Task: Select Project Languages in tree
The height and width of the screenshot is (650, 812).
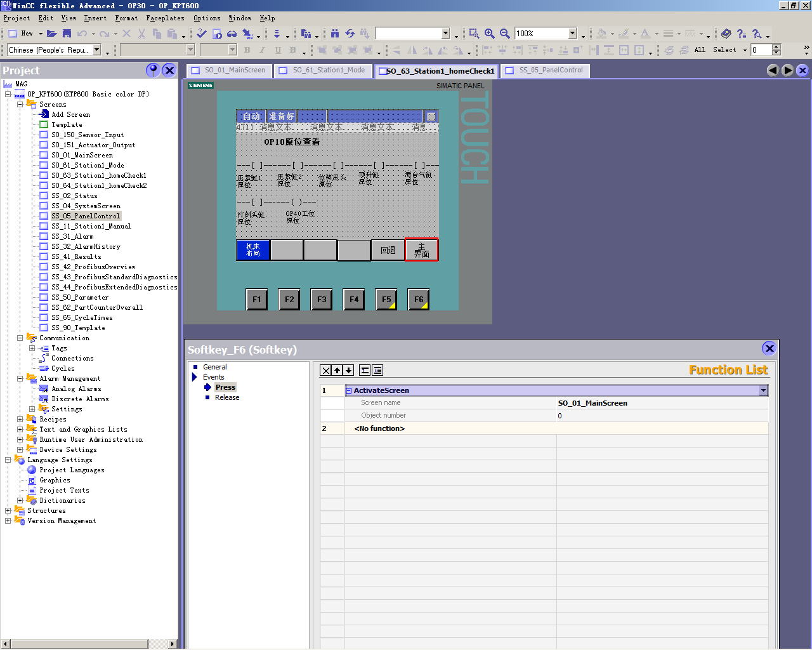Action: [x=72, y=470]
